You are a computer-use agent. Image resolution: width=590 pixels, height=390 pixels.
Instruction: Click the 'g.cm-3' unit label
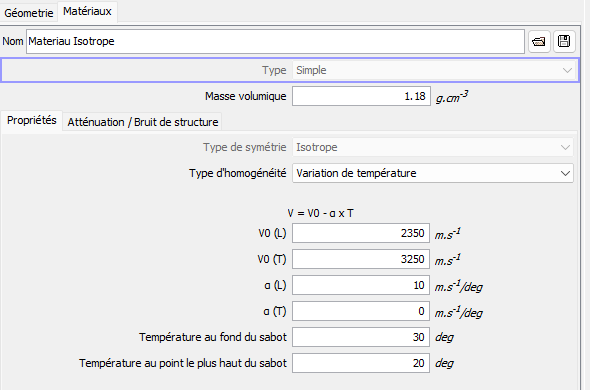coord(452,97)
